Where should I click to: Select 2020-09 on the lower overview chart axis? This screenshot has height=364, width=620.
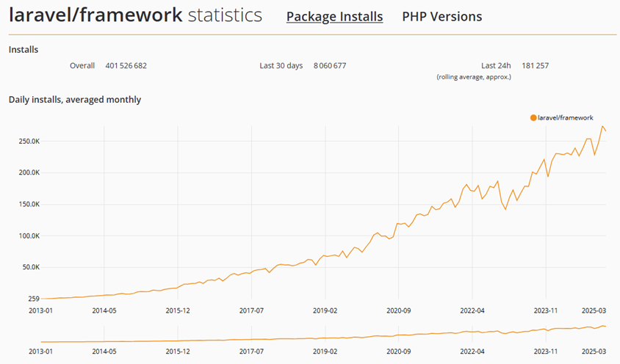click(x=398, y=352)
